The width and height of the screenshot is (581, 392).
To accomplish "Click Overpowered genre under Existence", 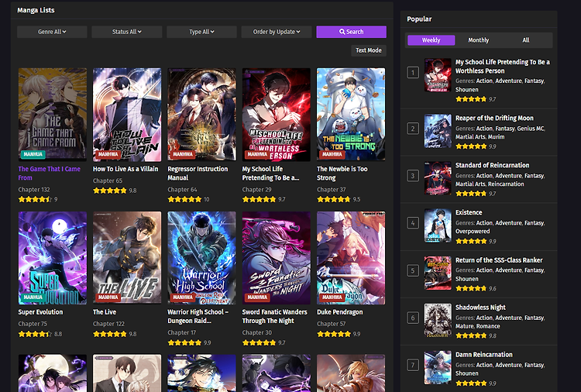I will [x=473, y=231].
